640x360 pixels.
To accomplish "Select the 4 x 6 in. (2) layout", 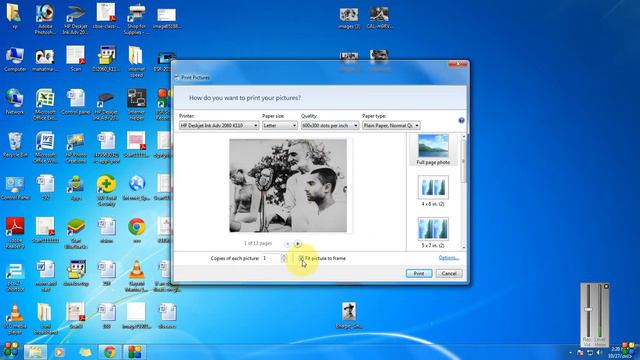I will [433, 191].
